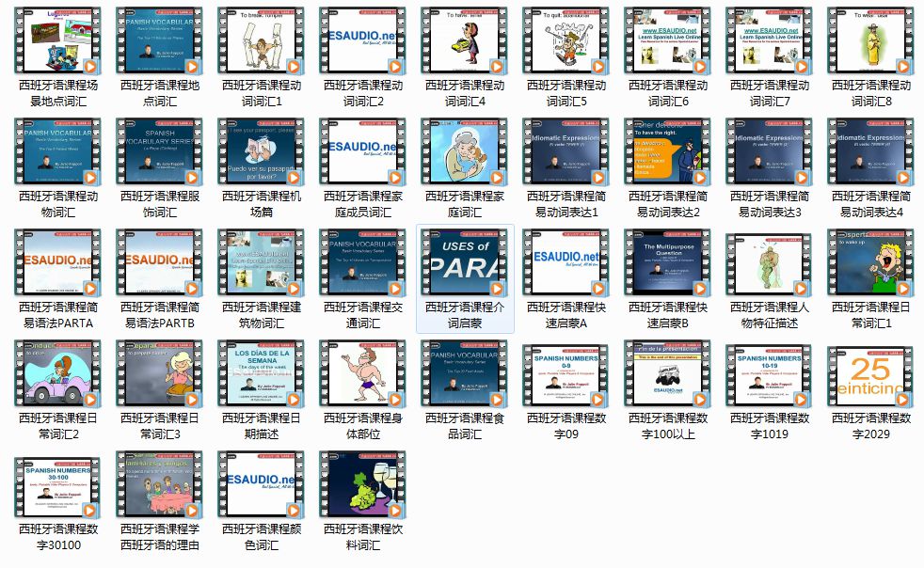
Task: Select the 西班牙语课程学西班牙语的理由 video file
Action: (160, 483)
